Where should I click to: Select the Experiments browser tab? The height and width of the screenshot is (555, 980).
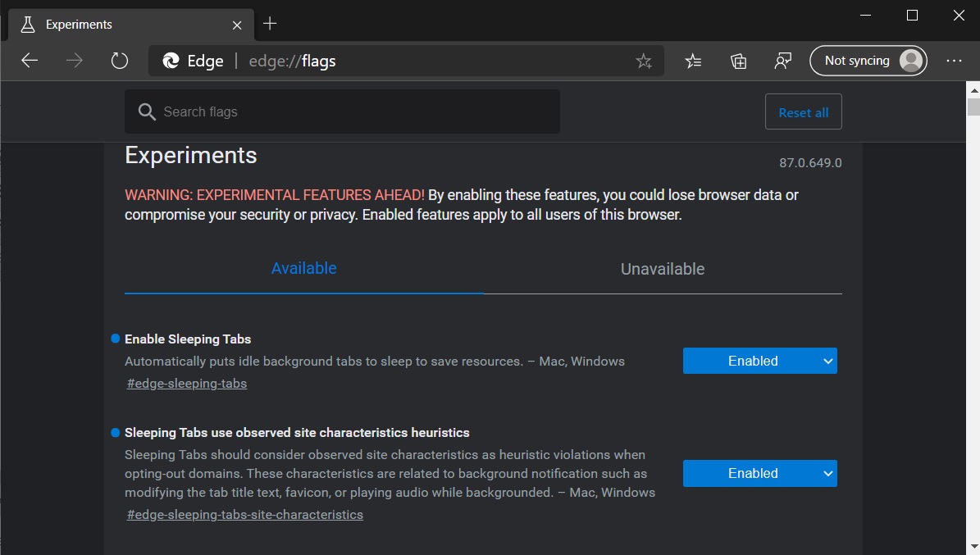pyautogui.click(x=131, y=25)
